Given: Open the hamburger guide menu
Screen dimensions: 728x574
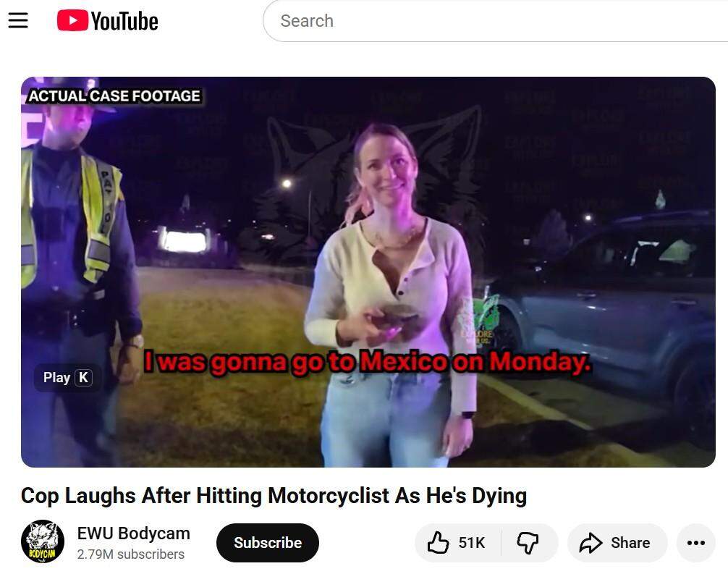Looking at the screenshot, I should pyautogui.click(x=18, y=20).
